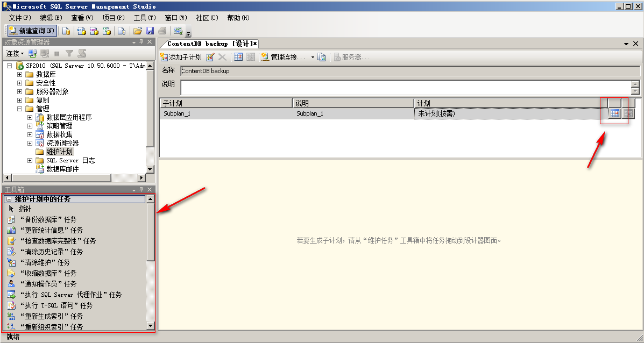The height and width of the screenshot is (343, 644).
Task: Open a new XMLA query
Action: tap(107, 30)
